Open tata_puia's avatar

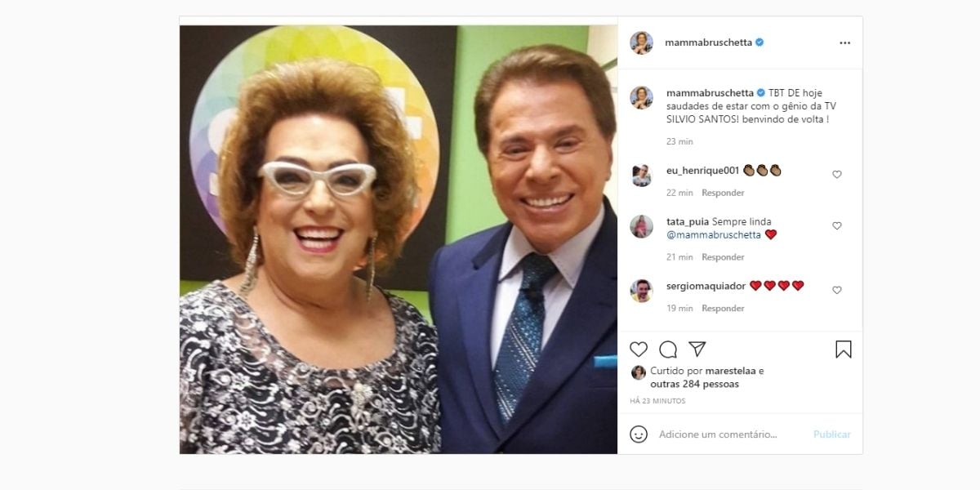(x=641, y=226)
